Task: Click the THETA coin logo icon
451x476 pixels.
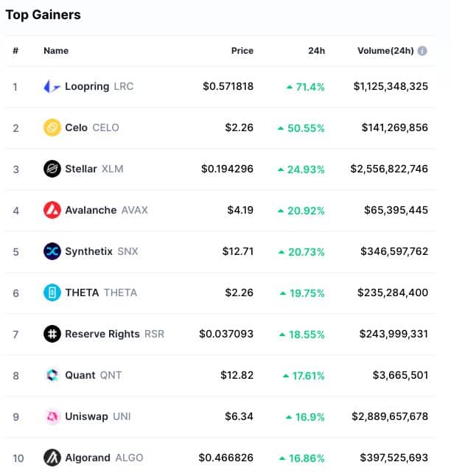Action: pyautogui.click(x=52, y=293)
